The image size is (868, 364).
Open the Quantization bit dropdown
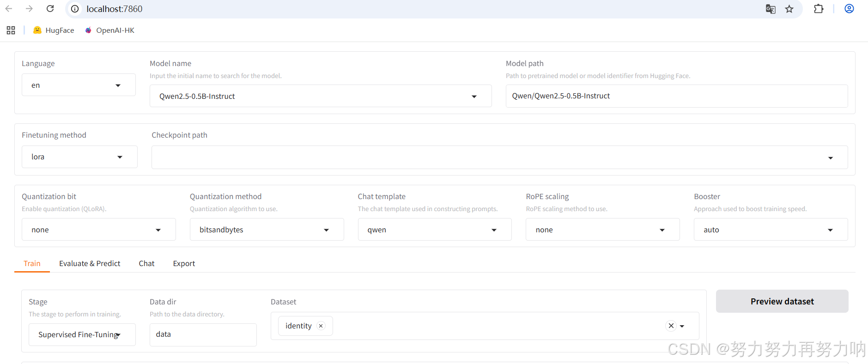(98, 230)
